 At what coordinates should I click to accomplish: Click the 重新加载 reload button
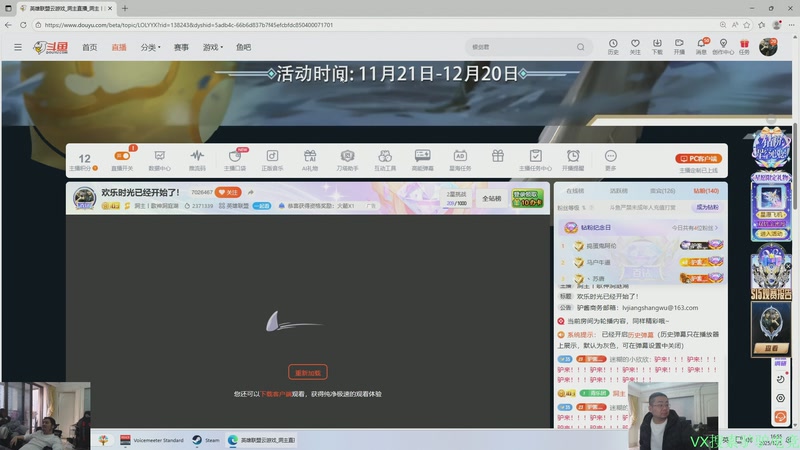coord(308,372)
